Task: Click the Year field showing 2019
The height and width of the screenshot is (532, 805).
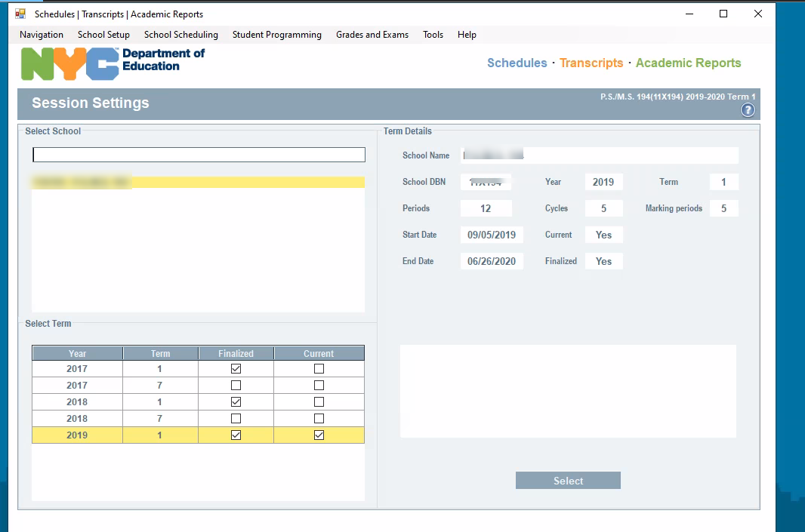Action: pos(604,182)
